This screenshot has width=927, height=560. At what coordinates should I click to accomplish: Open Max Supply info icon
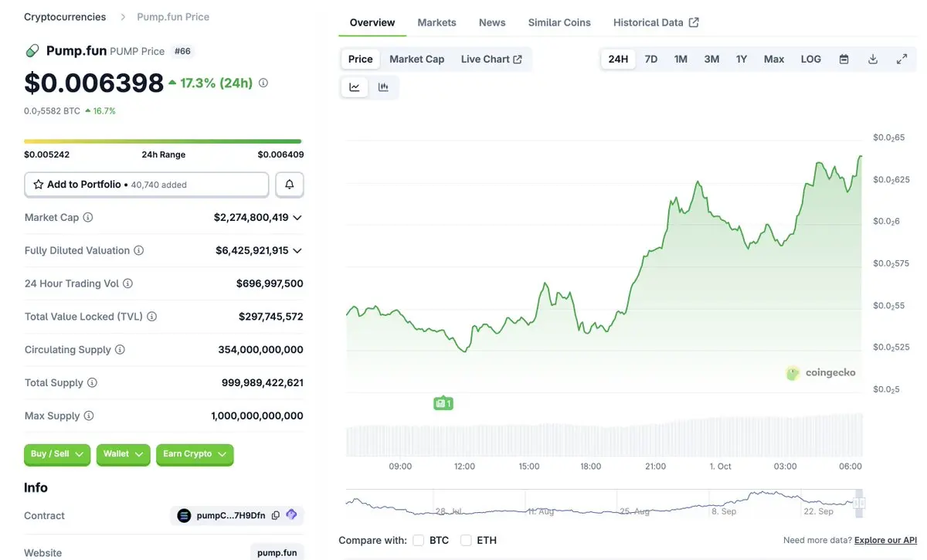(89, 416)
